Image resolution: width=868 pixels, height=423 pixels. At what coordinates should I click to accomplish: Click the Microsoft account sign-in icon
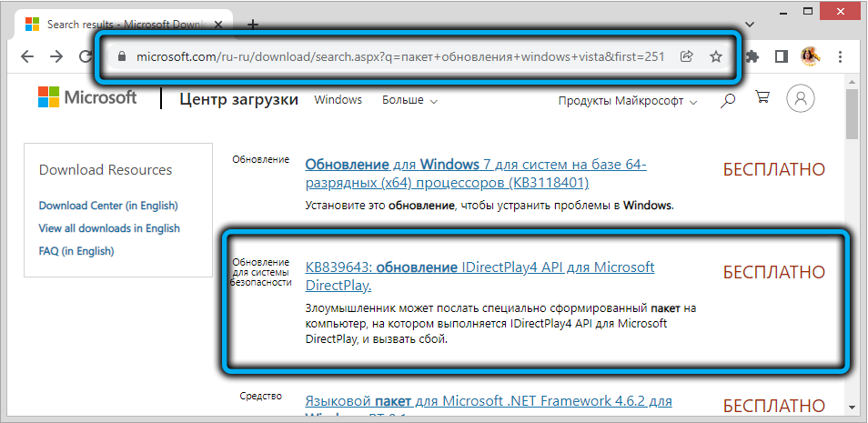801,100
